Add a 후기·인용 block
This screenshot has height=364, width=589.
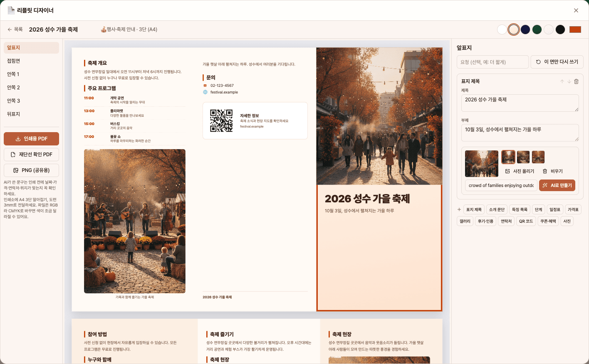(486, 221)
